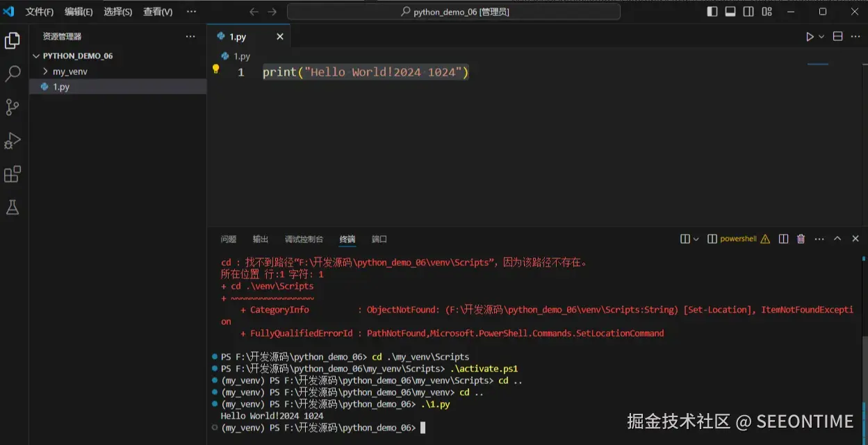The image size is (868, 445).
Task: Click the 资源管理器 panel title
Action: pyautogui.click(x=62, y=37)
